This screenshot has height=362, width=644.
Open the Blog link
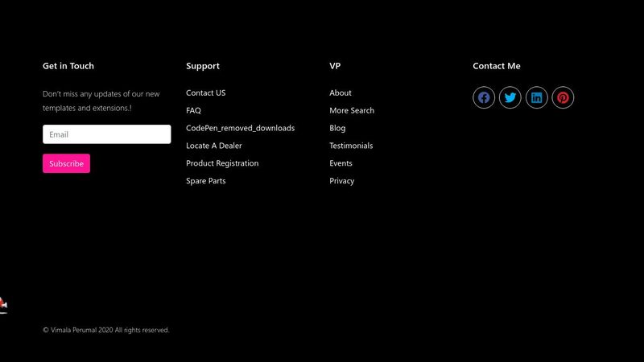tap(337, 128)
